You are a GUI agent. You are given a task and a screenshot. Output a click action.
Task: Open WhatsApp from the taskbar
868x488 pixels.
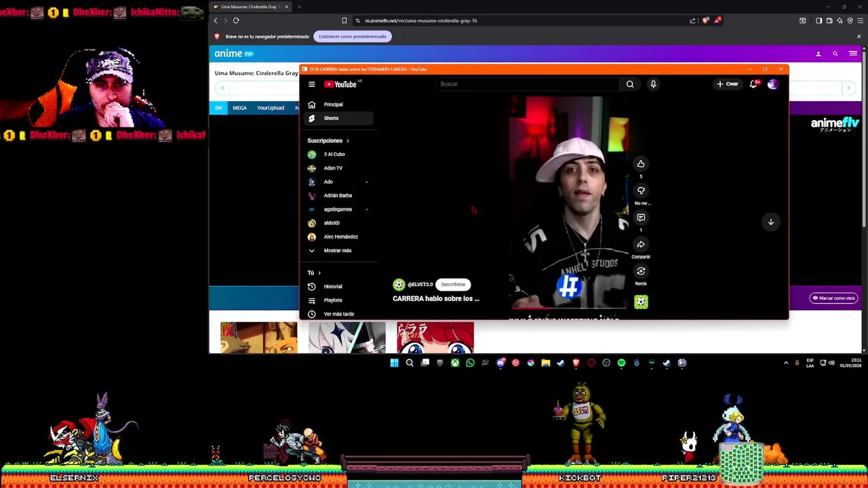click(470, 363)
